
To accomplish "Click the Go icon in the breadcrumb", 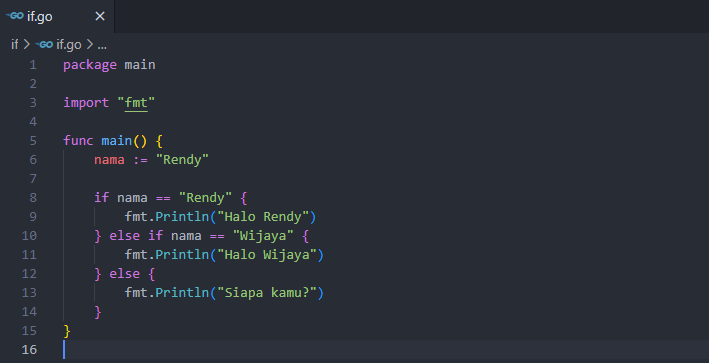I will [x=44, y=44].
